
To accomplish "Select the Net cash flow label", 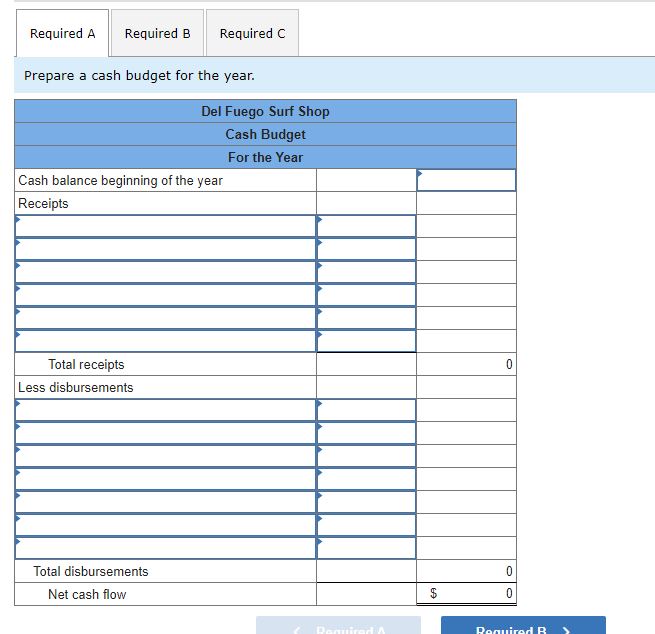I will tap(87, 594).
